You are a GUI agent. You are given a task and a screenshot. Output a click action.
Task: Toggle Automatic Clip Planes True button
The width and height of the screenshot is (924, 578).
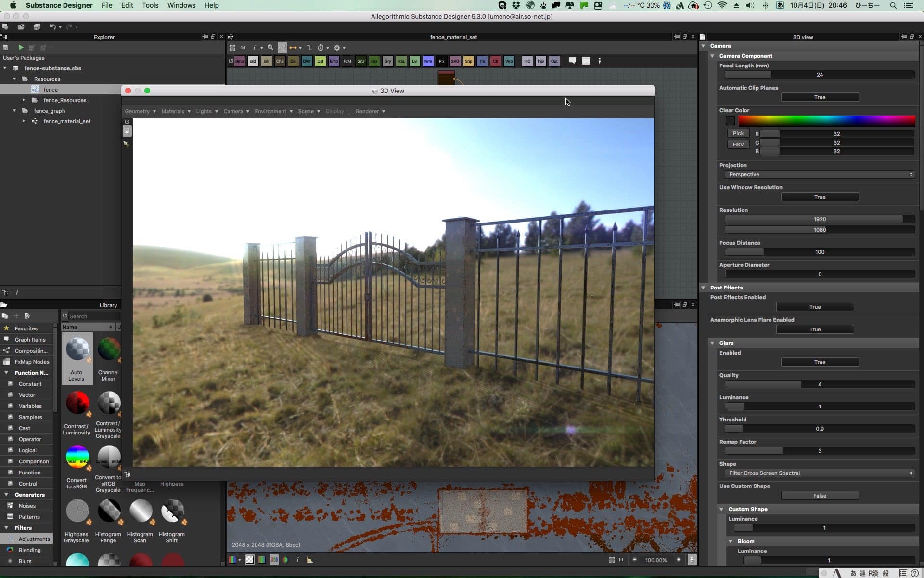tap(819, 97)
